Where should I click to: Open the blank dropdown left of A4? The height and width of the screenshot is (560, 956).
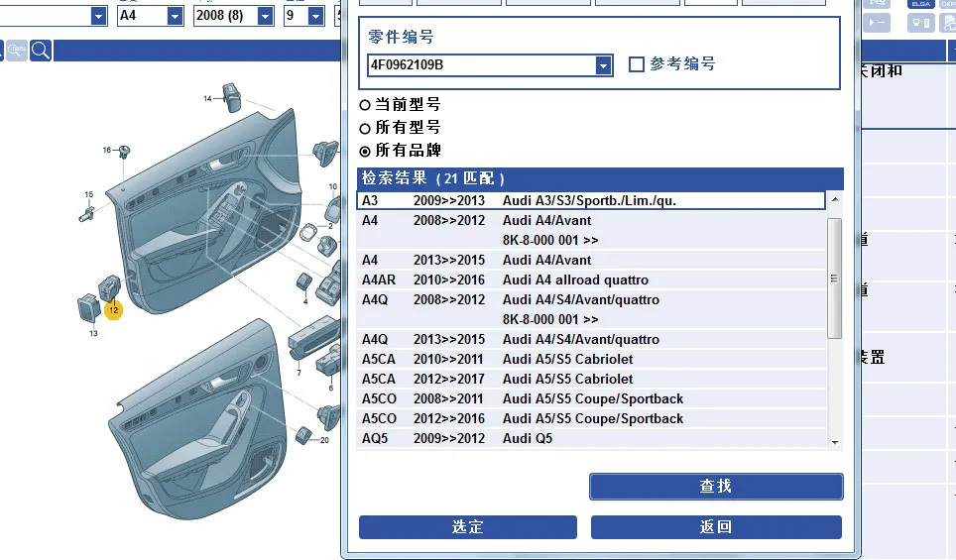[x=98, y=16]
